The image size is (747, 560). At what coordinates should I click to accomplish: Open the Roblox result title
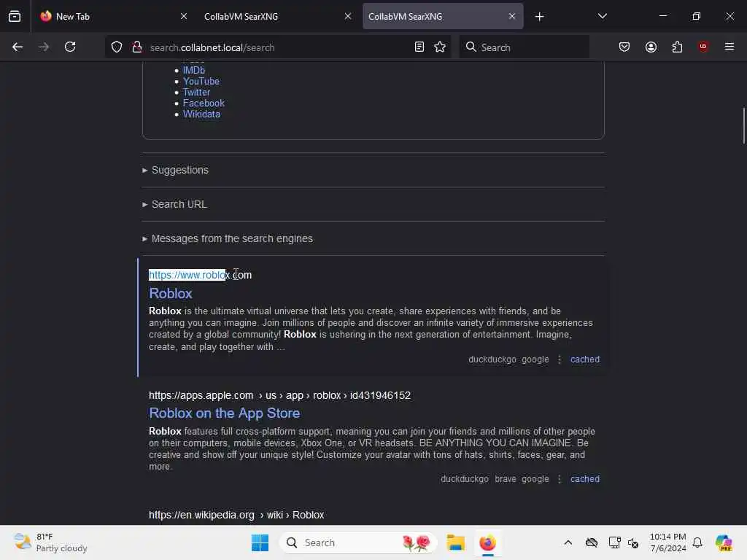coord(171,293)
